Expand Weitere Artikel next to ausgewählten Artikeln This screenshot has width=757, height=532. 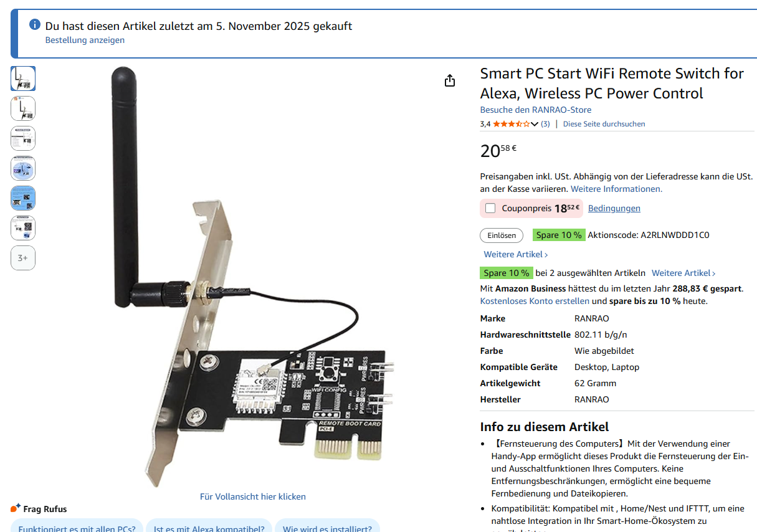683,273
